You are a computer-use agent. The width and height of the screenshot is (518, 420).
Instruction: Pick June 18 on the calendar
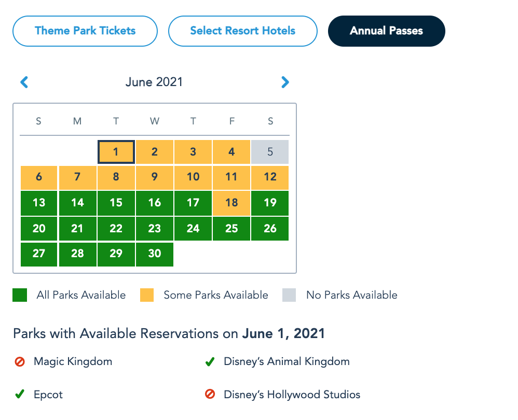point(231,203)
